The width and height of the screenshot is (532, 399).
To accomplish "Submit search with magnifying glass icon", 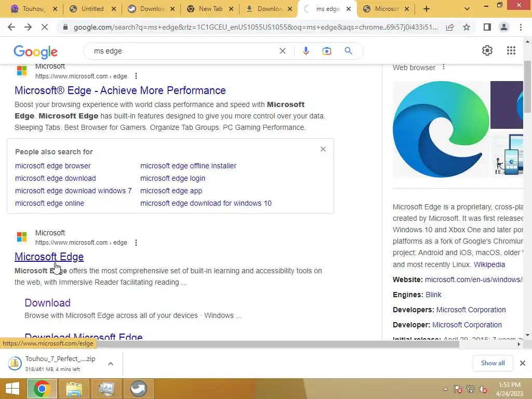I will click(348, 51).
